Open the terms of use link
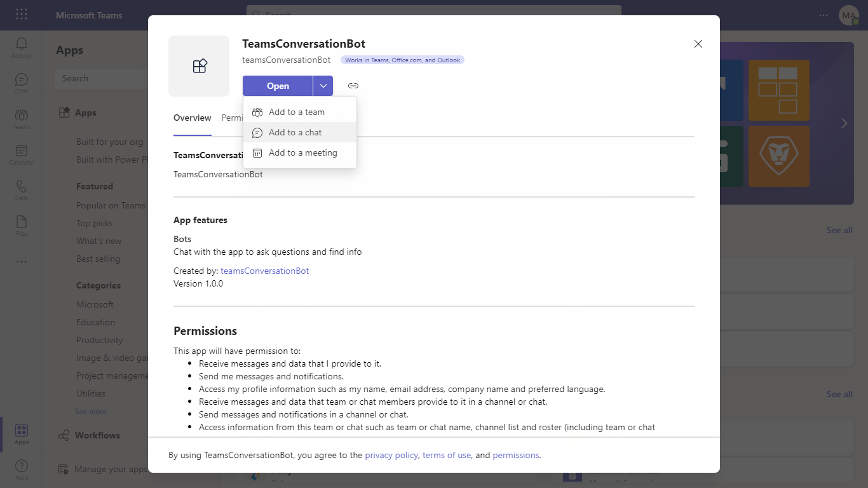 447,455
